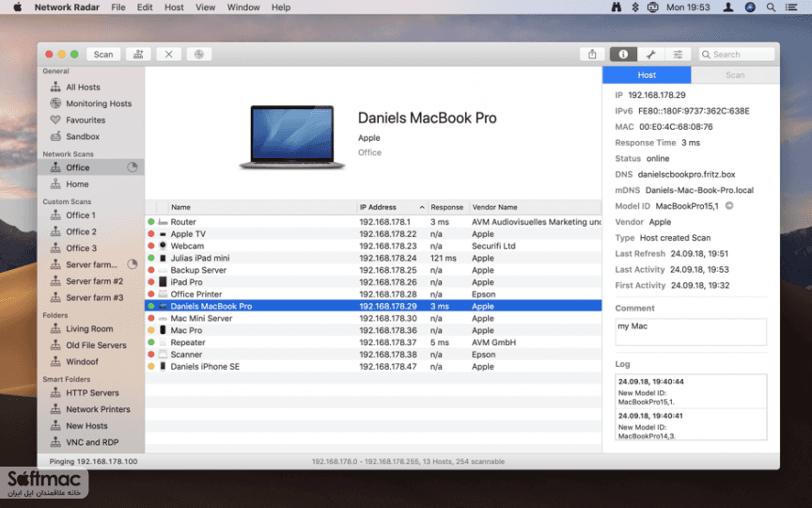Image resolution: width=812 pixels, height=508 pixels.
Task: Open VNC and RDP smart folder
Action: coord(90,443)
